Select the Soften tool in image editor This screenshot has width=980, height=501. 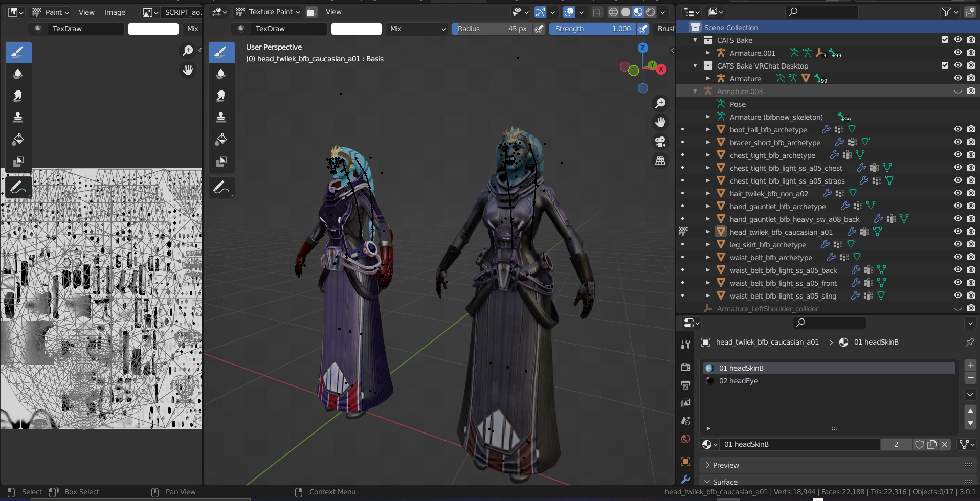coord(18,74)
